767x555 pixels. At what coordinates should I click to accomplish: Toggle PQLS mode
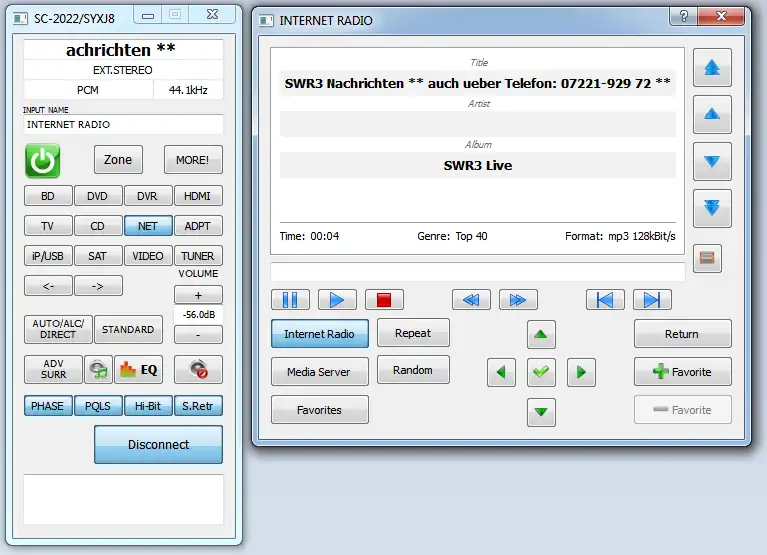point(98,406)
